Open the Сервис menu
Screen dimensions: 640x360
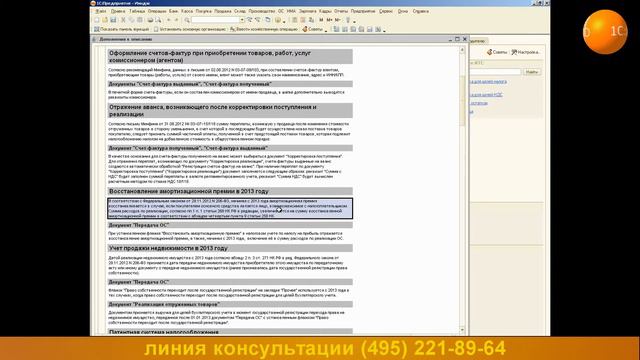click(x=386, y=11)
